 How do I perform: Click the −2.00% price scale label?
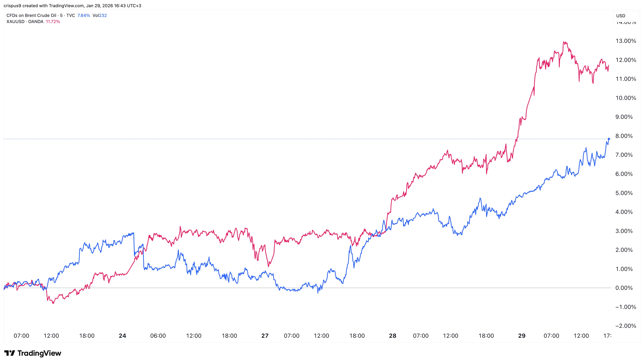pyautogui.click(x=625, y=326)
